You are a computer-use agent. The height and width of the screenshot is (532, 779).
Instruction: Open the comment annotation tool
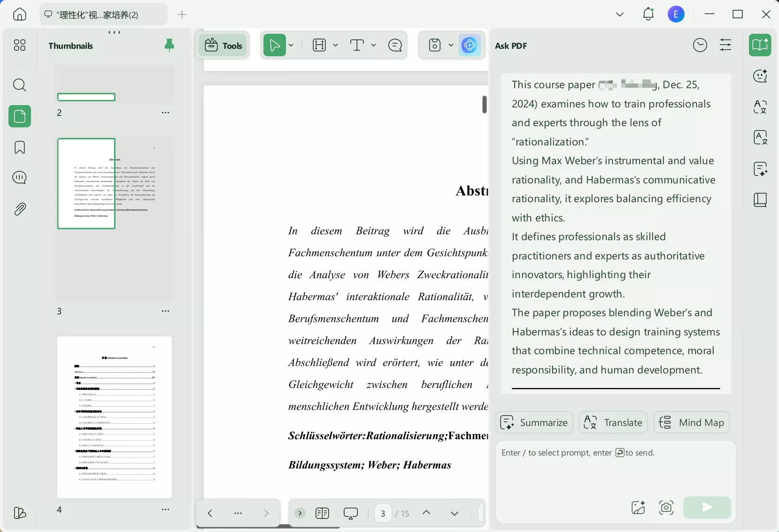tap(396, 45)
